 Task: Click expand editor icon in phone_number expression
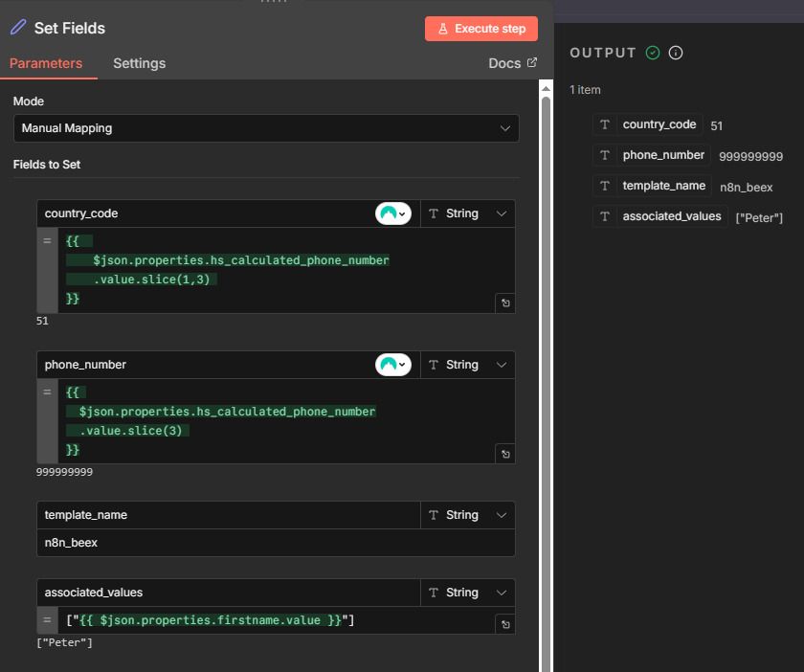pos(505,454)
